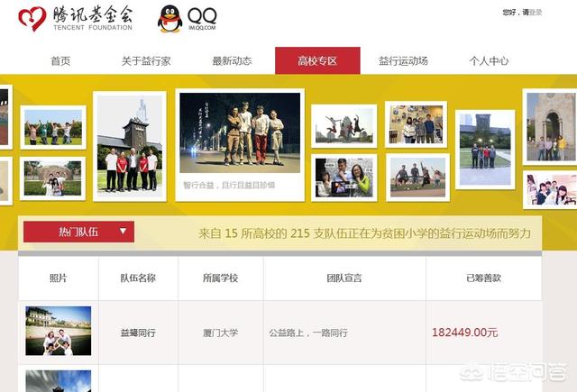This screenshot has width=577, height=392.
Task: Open the photo of group by photo wall
Action: pos(417,124)
